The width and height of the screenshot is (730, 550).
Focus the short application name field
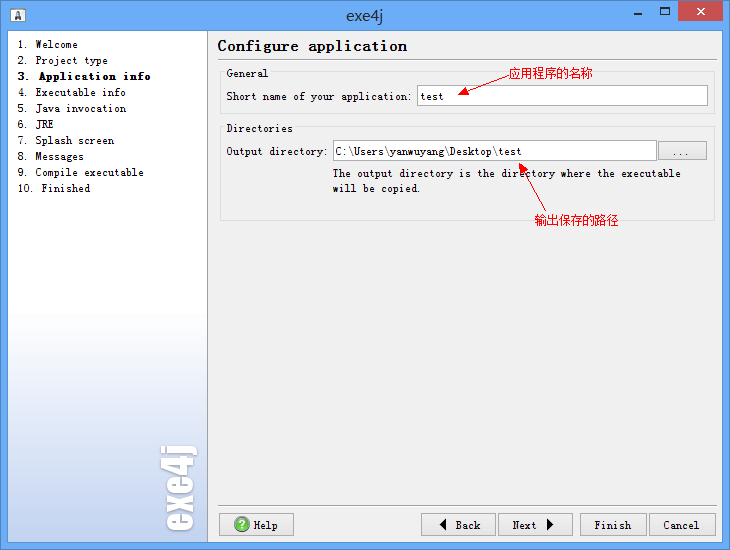(562, 96)
